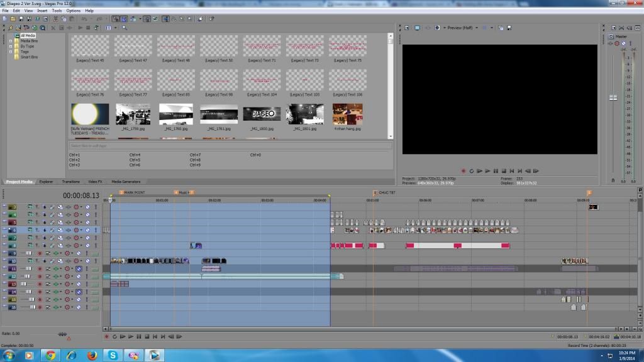Viewport: 644px width, 362px height.
Task: Expand the By Type tree node
Action: point(11,47)
